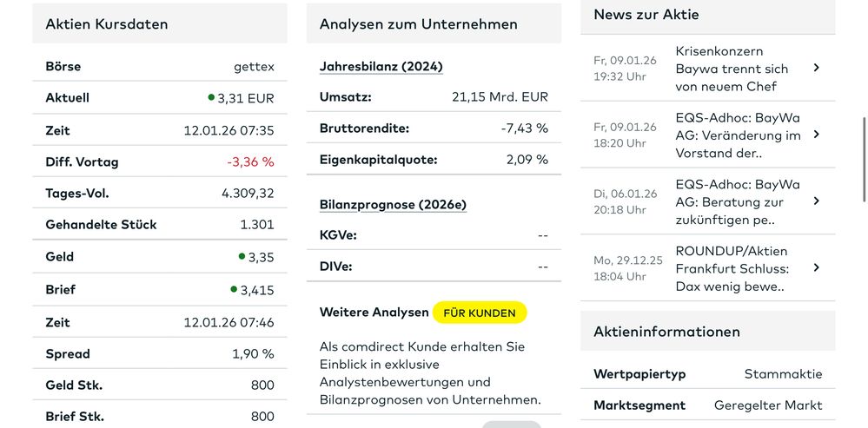Open chevron for Veränderung im Vorstand news
Viewport: 868px width, 428px height.
[816, 135]
